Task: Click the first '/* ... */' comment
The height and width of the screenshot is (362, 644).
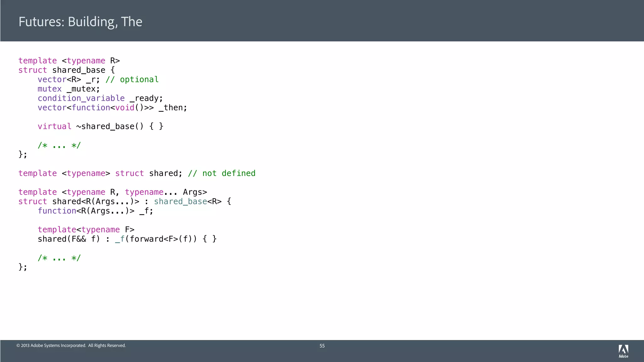Action: click(59, 145)
